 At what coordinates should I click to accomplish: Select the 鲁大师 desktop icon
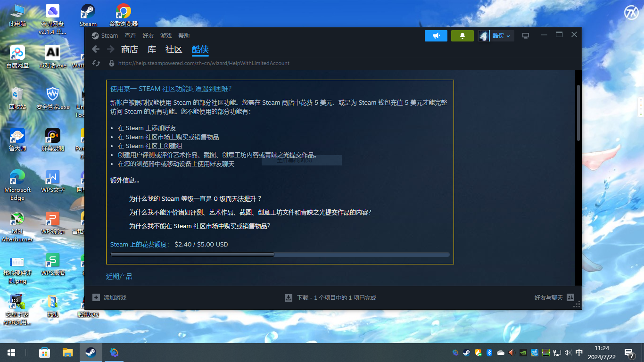17,140
